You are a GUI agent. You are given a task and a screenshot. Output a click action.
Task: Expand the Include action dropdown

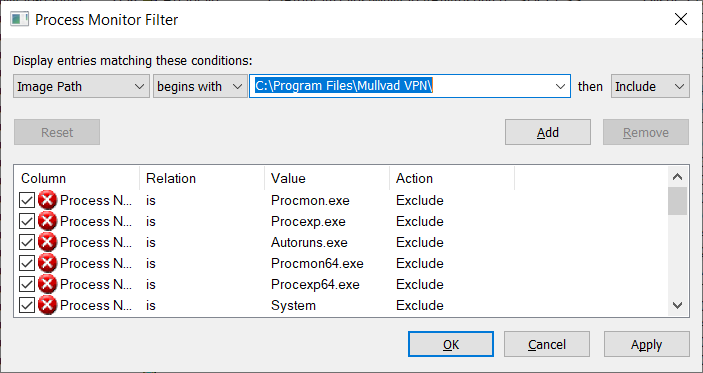[x=650, y=87]
